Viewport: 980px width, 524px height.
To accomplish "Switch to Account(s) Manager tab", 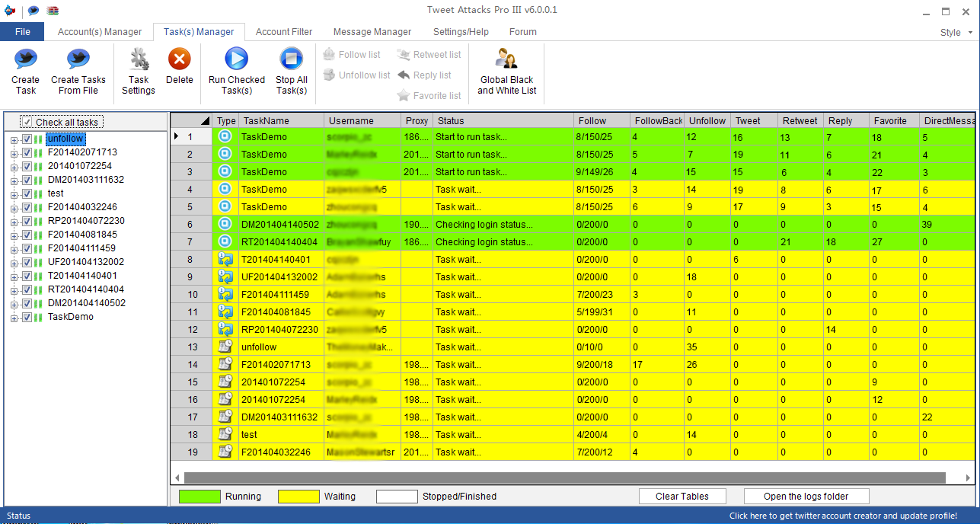I will [x=100, y=32].
